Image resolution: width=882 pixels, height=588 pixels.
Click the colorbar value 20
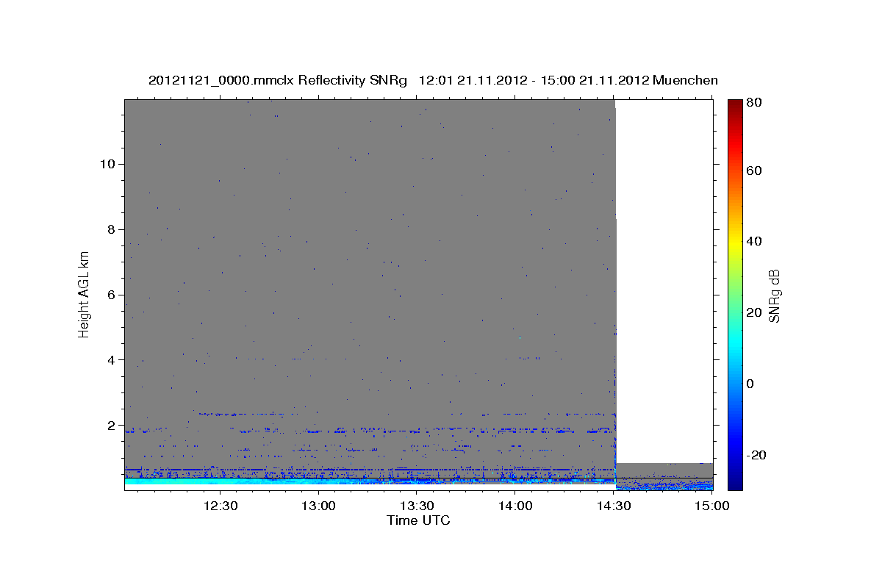point(753,312)
